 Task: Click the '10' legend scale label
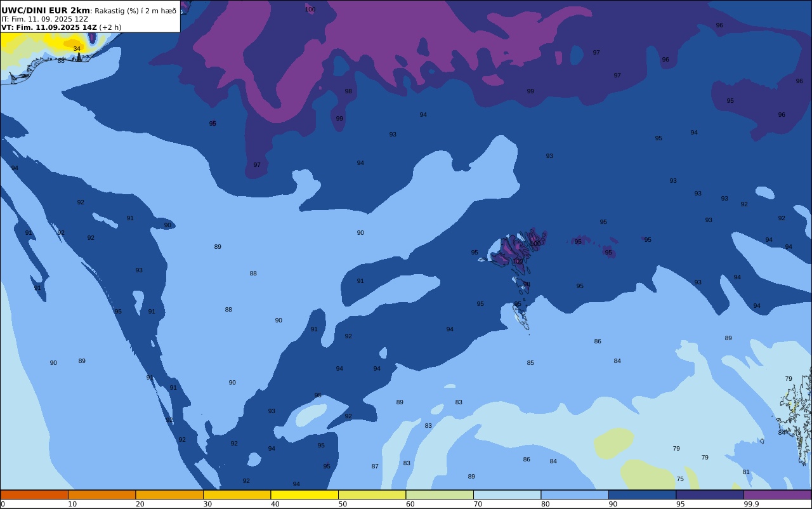72,504
